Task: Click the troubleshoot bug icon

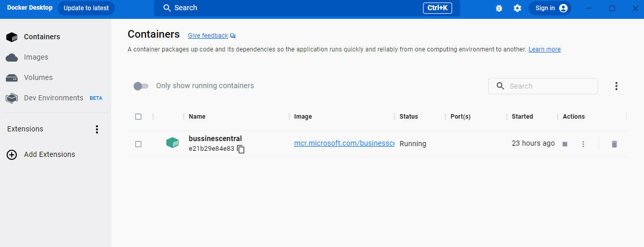Action: 499,8
